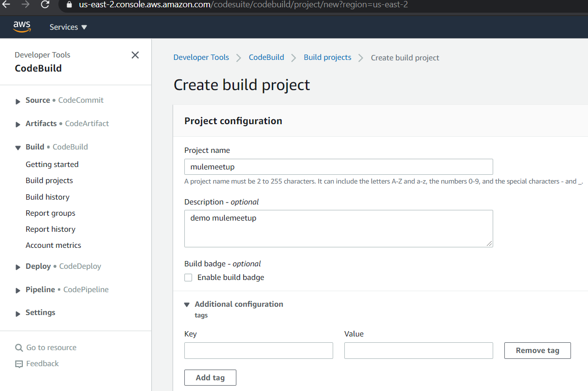Image resolution: width=588 pixels, height=391 pixels.
Task: Expand the Deploy CodeDeploy section
Action: coord(18,267)
